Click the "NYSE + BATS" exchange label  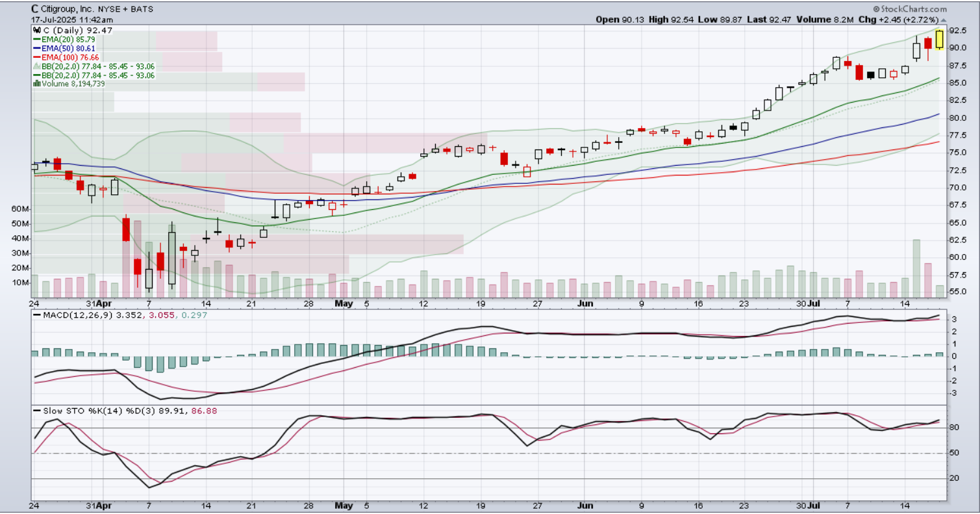[x=127, y=10]
